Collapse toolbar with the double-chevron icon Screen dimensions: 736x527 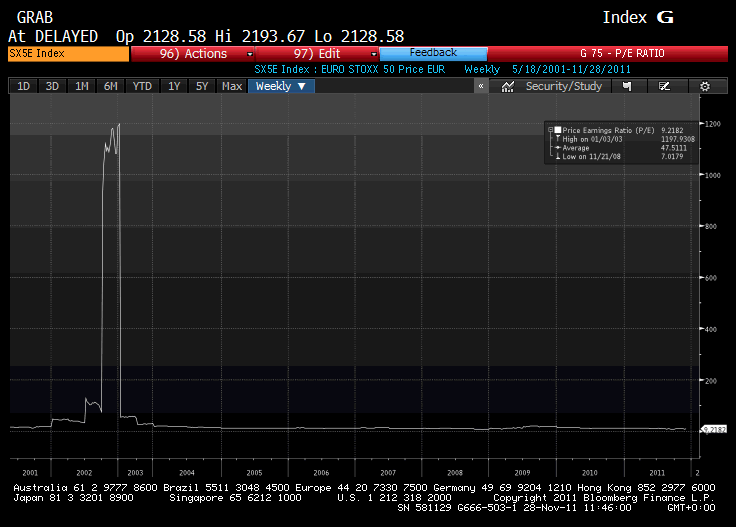coord(481,86)
